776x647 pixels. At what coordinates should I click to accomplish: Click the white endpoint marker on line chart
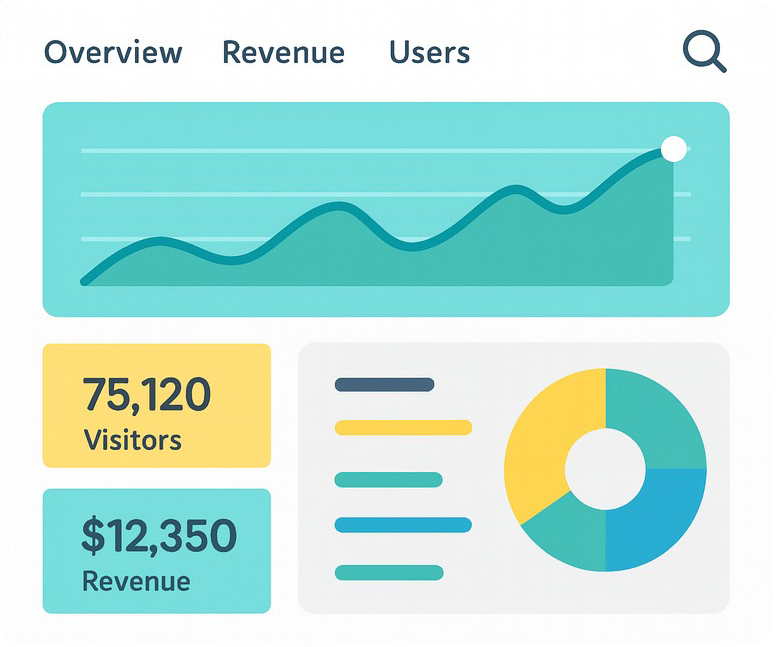(674, 149)
